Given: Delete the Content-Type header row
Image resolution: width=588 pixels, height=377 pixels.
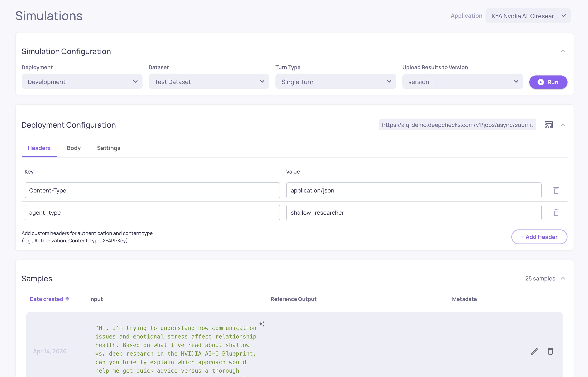Looking at the screenshot, I should [x=556, y=190].
